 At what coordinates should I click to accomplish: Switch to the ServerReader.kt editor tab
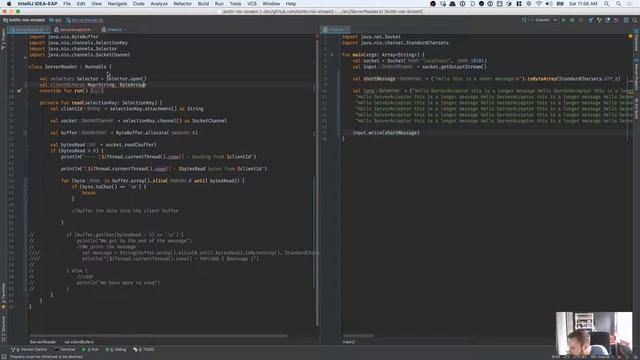click(x=29, y=30)
